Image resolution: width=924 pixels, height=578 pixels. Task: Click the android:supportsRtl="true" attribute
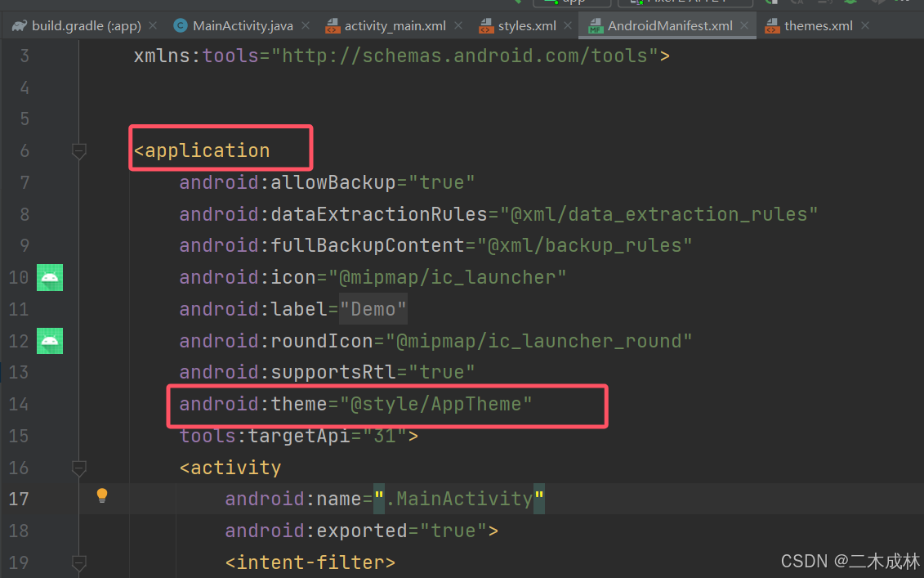tap(327, 372)
